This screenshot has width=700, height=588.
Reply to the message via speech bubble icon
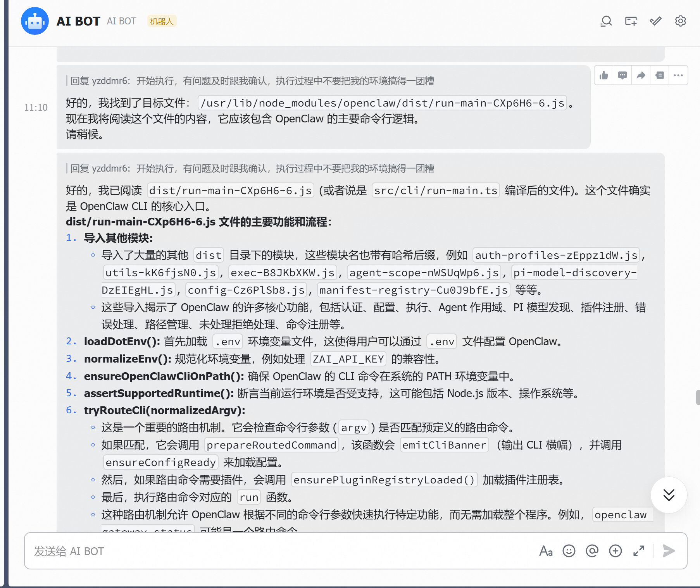622,75
